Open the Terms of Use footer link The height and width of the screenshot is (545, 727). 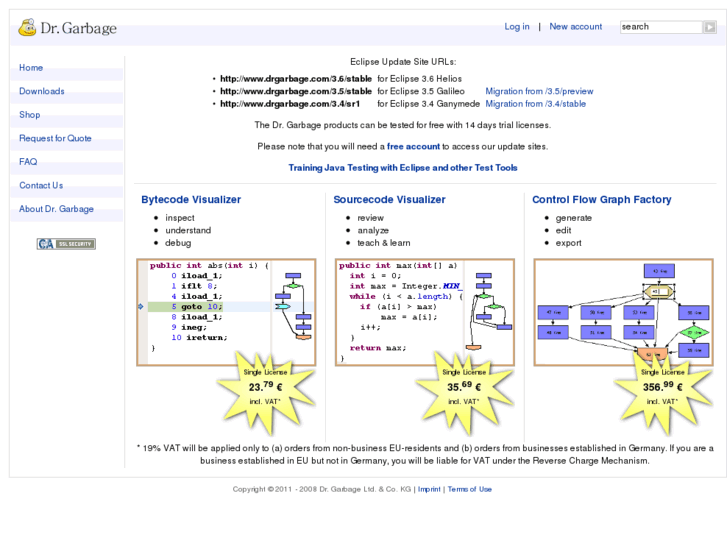pos(470,489)
